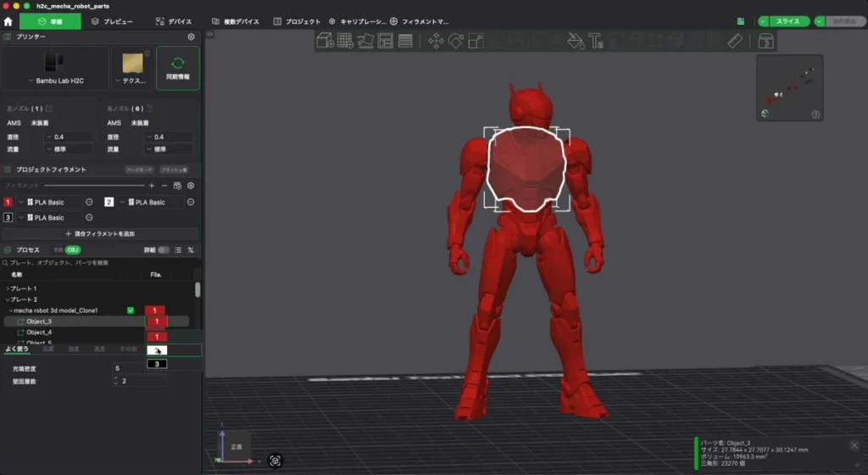Edit left nozzle settings icon

pyautogui.click(x=48, y=109)
